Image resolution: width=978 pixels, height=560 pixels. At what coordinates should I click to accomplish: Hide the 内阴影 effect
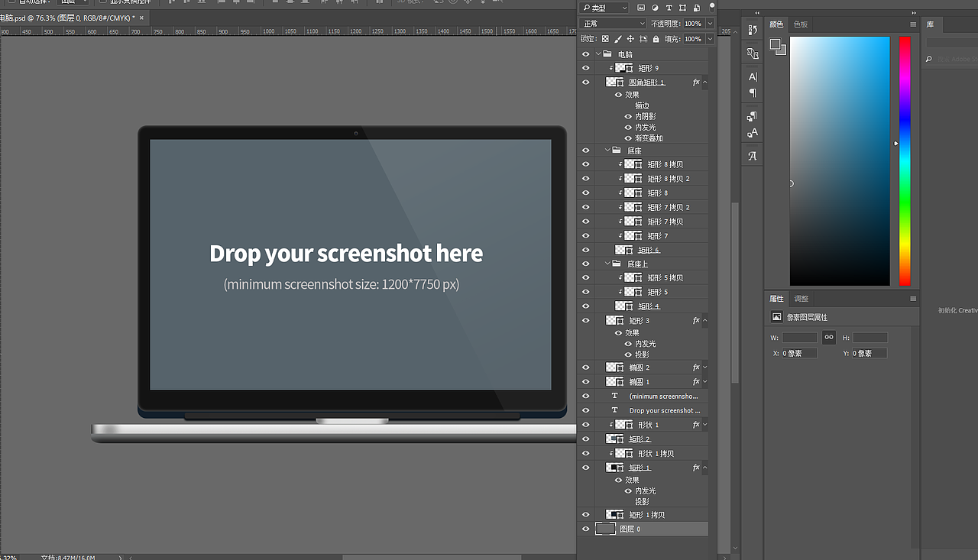[629, 117]
